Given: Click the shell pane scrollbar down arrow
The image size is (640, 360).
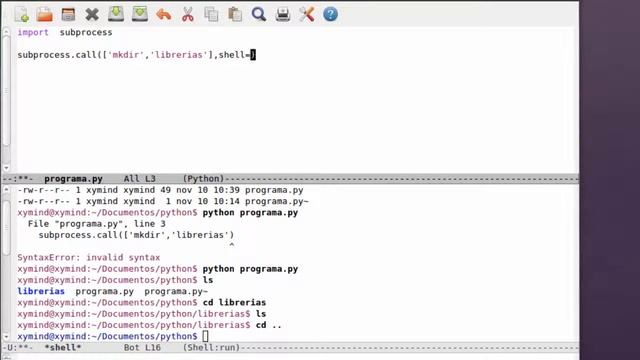Looking at the screenshot, I should pos(6,337).
